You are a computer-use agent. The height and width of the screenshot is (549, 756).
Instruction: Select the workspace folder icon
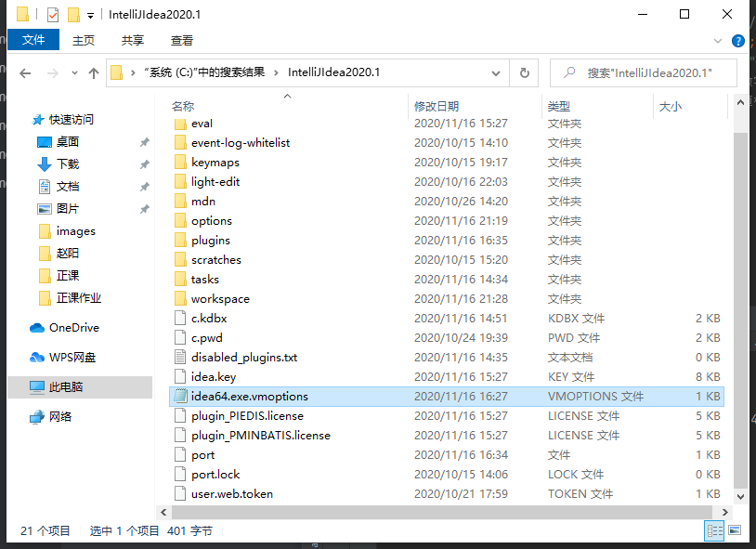(180, 298)
